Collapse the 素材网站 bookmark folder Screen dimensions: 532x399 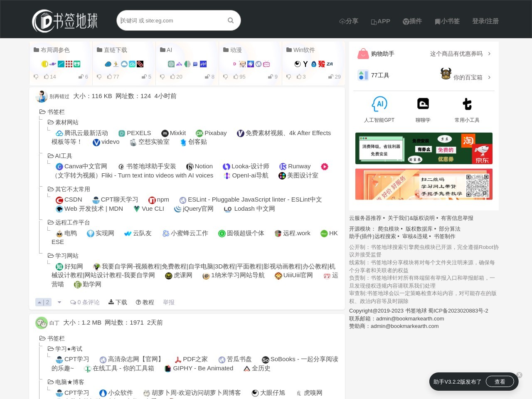pos(50,122)
